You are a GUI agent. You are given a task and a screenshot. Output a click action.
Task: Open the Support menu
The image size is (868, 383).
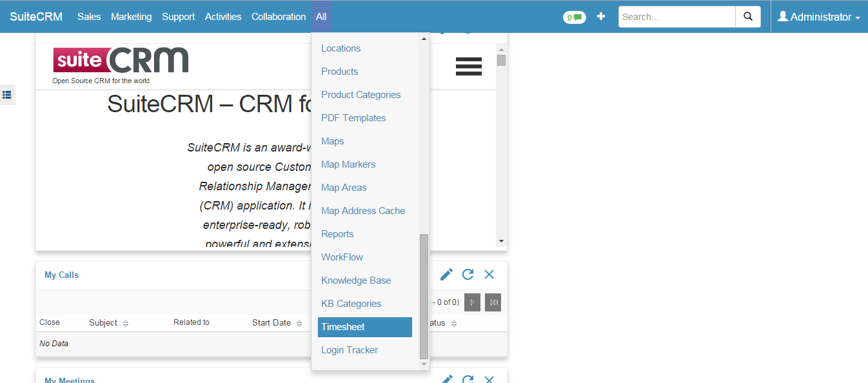[x=178, y=17]
